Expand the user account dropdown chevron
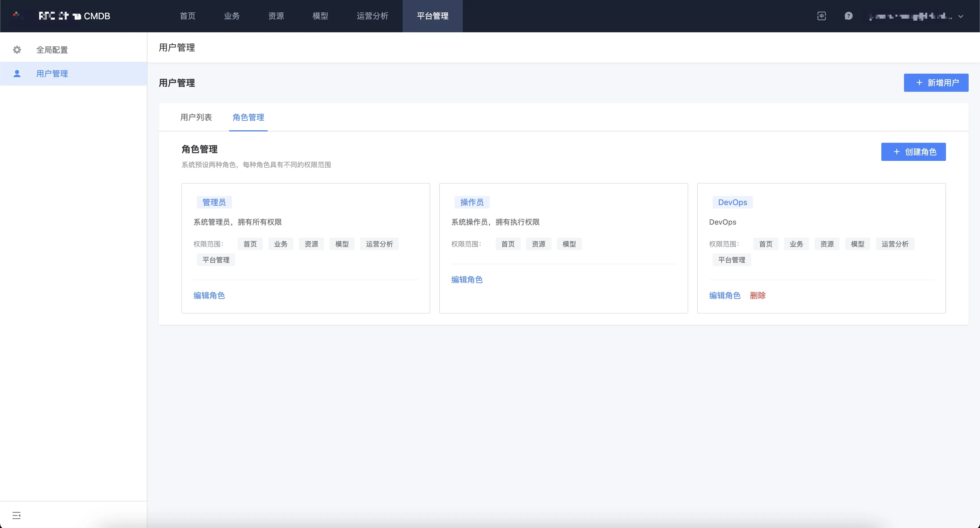The height and width of the screenshot is (528, 980). 961,17
